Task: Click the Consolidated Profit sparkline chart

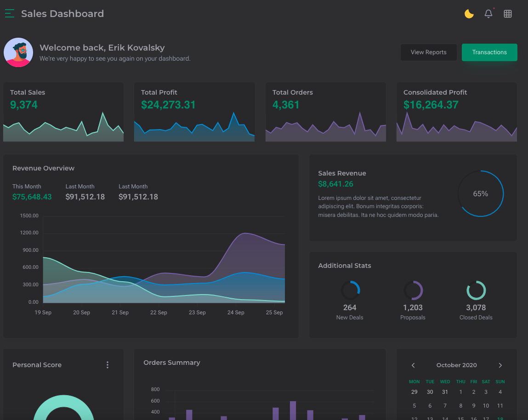Action: point(457,130)
